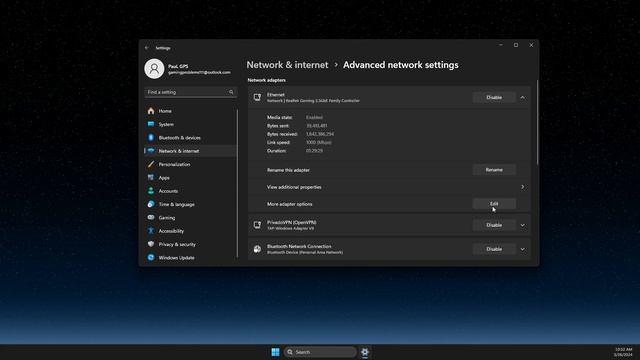Image resolution: width=640 pixels, height=360 pixels.
Task: Select Accounts in the sidebar
Action: coord(191,191)
